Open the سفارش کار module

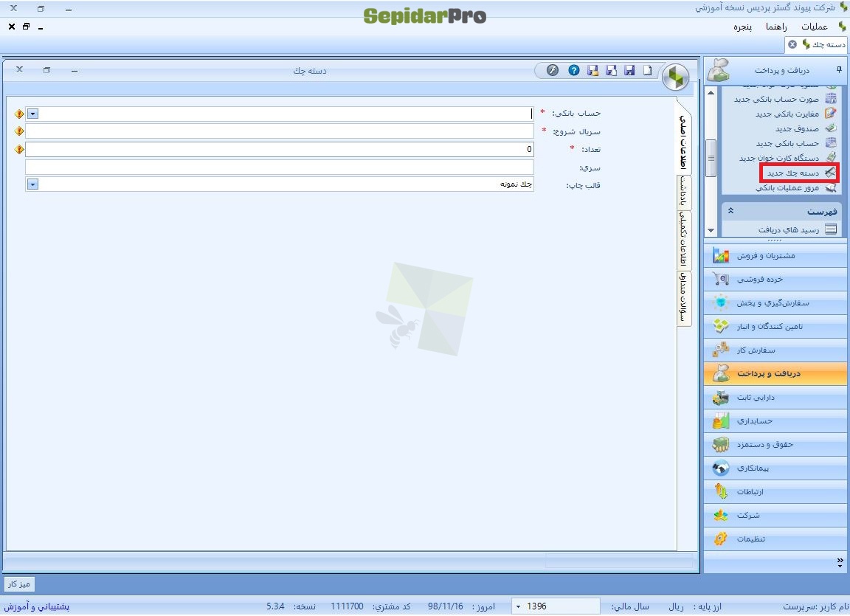point(775,350)
